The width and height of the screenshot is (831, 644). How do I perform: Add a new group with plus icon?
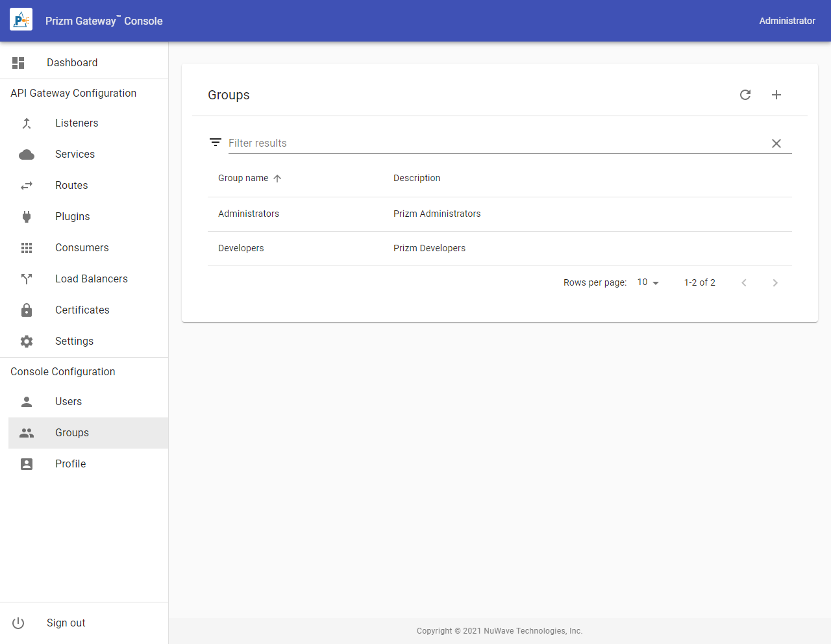776,95
